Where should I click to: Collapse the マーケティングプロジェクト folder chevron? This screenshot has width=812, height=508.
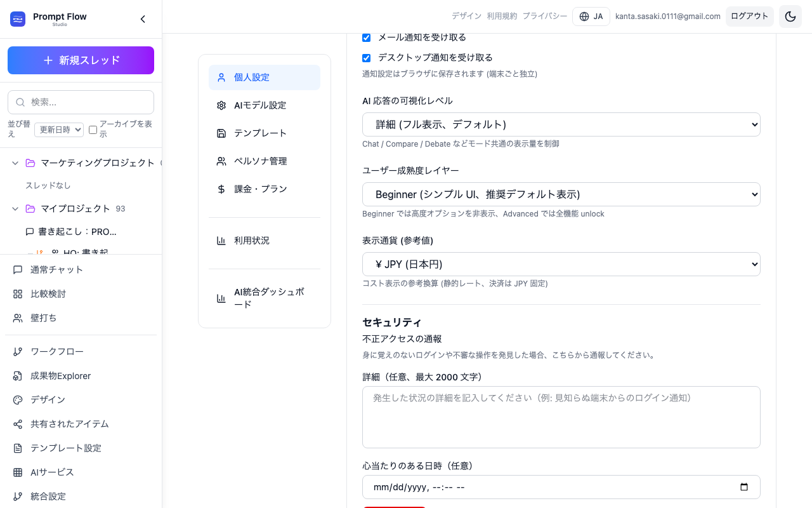[15, 163]
